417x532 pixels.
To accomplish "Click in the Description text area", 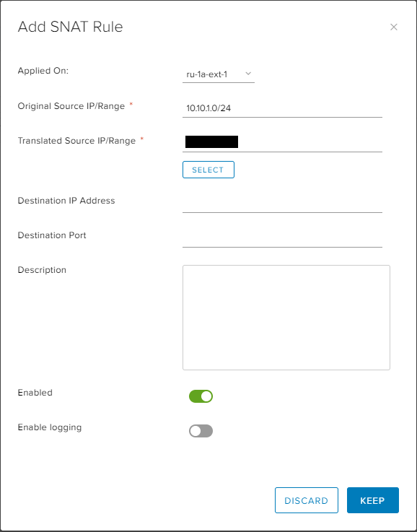I will point(286,318).
